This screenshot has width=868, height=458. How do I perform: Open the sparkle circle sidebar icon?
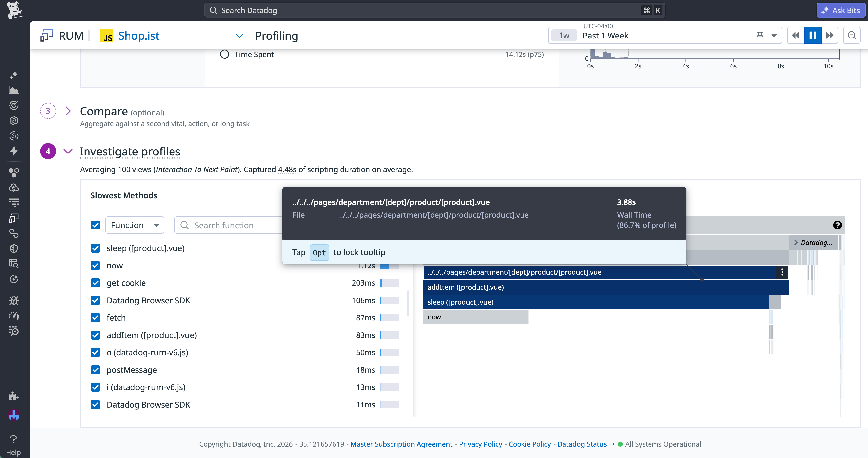[14, 279]
